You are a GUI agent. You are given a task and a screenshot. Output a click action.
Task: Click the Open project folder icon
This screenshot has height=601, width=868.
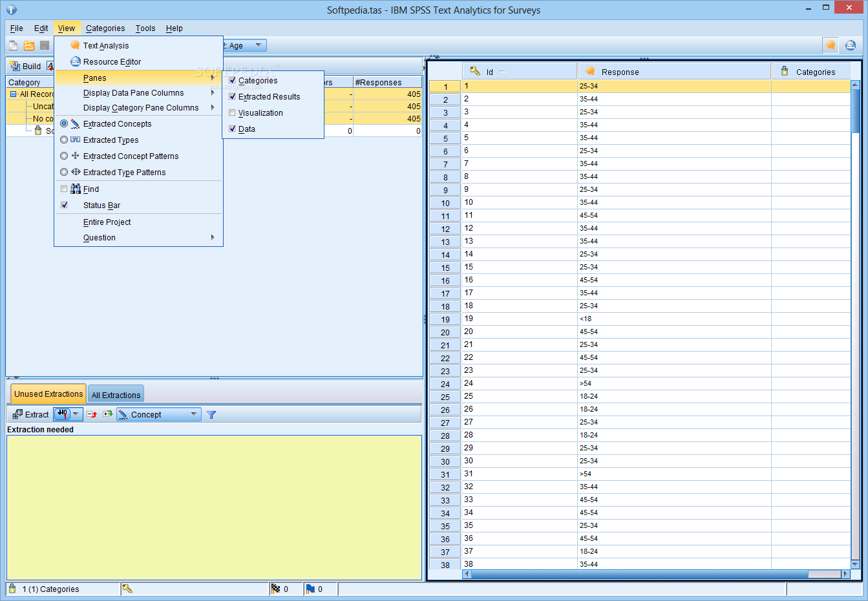[29, 45]
